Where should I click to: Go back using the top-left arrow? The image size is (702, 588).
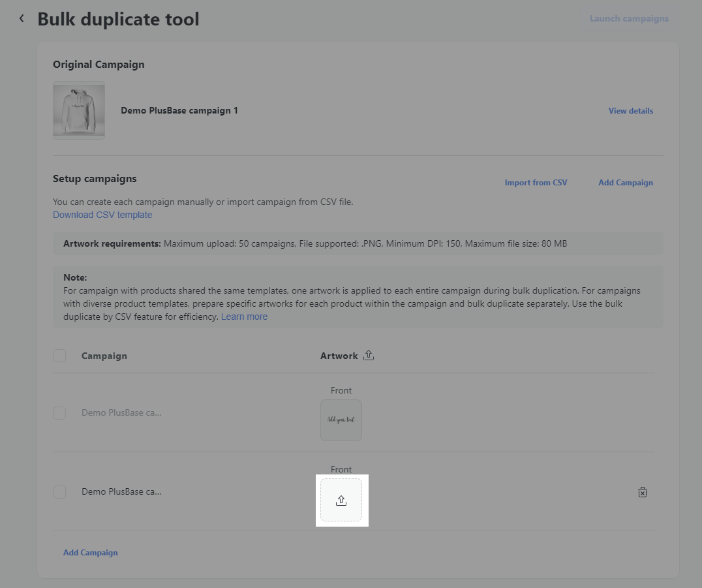point(22,19)
